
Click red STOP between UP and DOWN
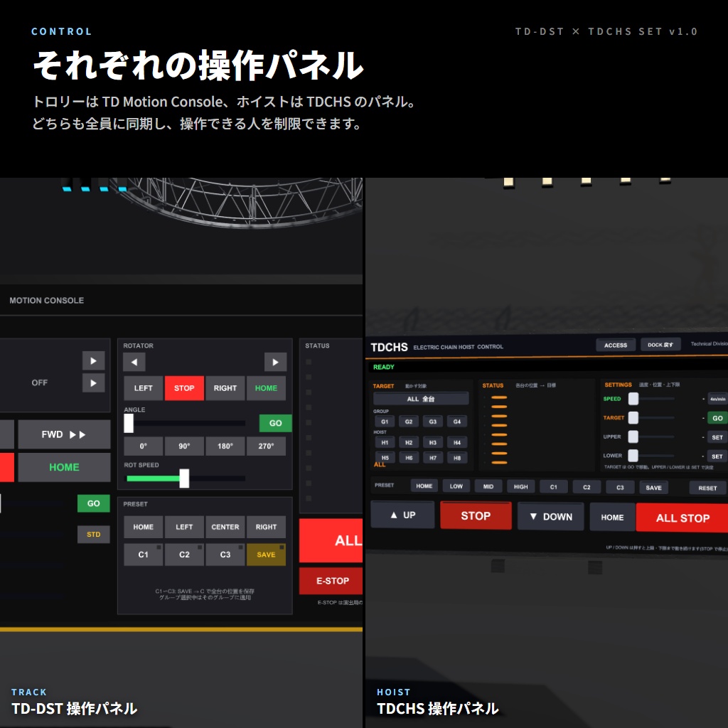(x=476, y=516)
